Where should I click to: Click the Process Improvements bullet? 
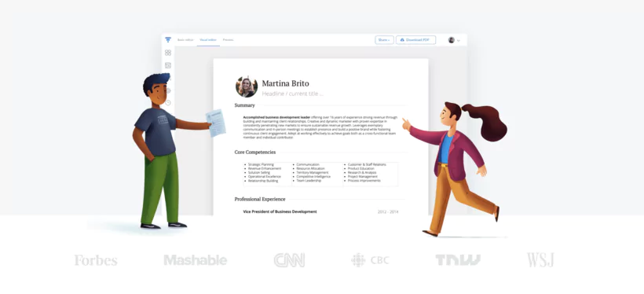coord(364,181)
